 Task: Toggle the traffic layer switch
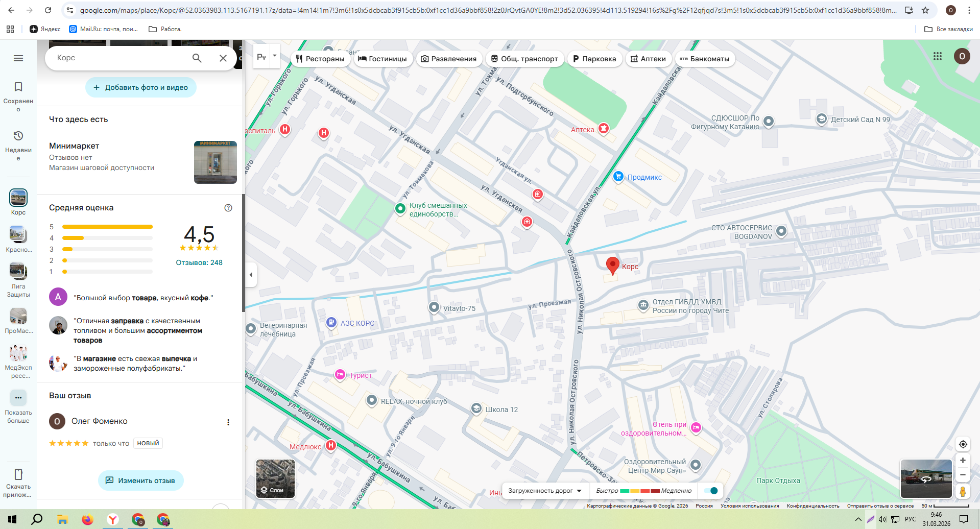(x=711, y=491)
